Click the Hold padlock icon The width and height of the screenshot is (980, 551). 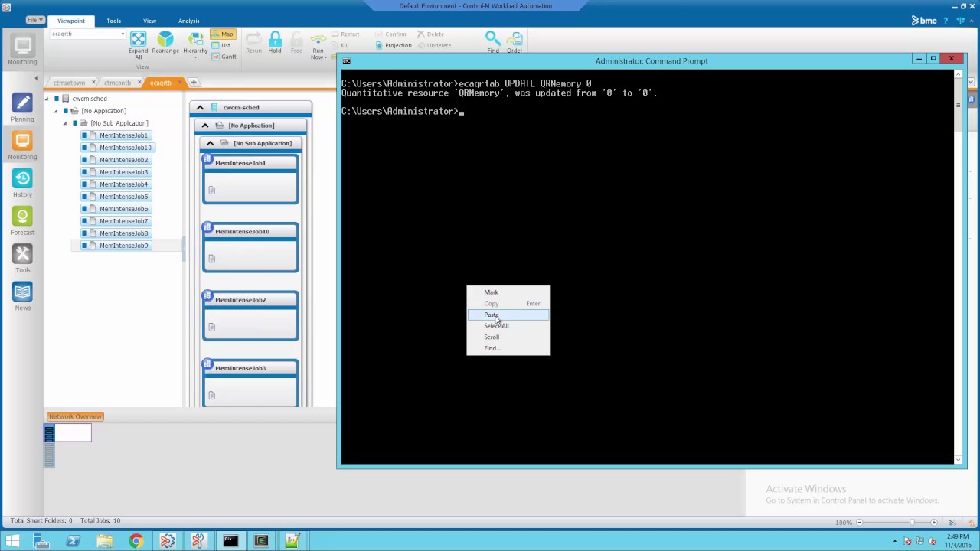coord(275,39)
